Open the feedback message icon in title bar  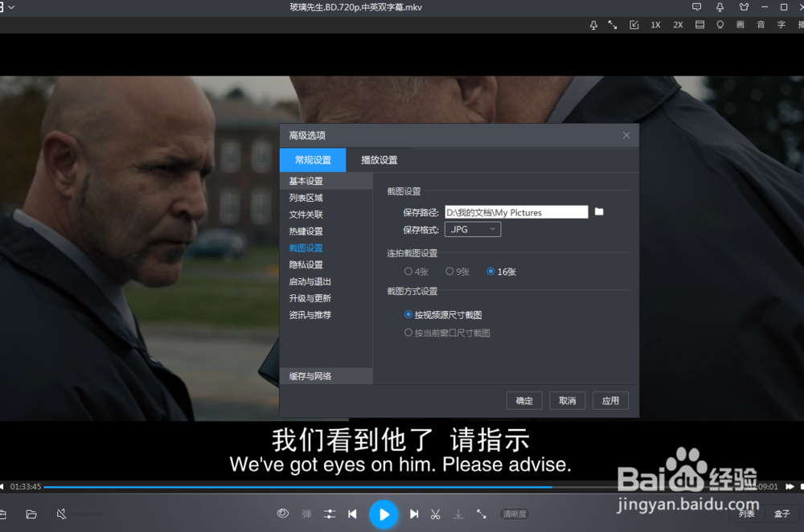pos(696,7)
